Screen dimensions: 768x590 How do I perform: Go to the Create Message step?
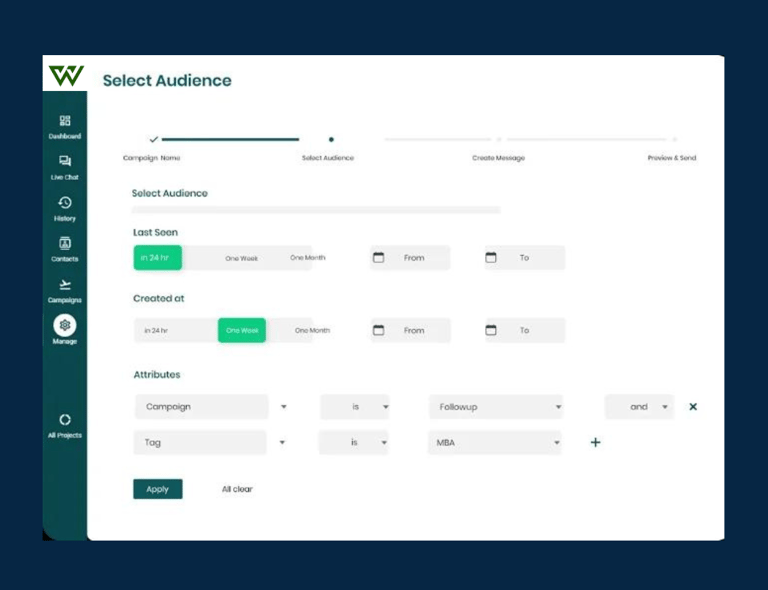point(498,158)
